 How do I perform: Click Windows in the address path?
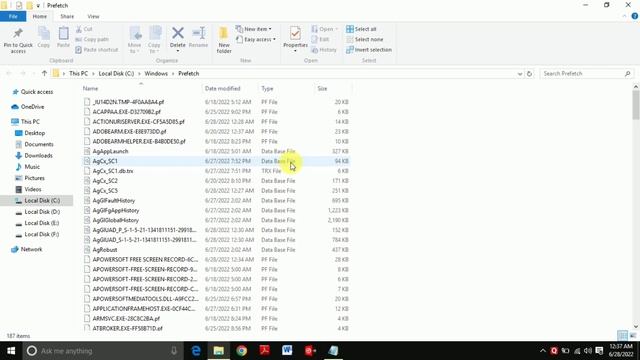(x=156, y=73)
